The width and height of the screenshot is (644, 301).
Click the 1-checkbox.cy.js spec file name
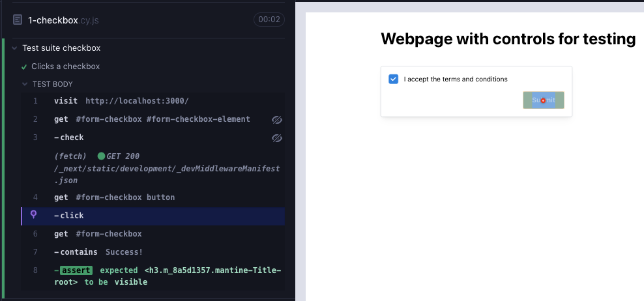[63, 20]
